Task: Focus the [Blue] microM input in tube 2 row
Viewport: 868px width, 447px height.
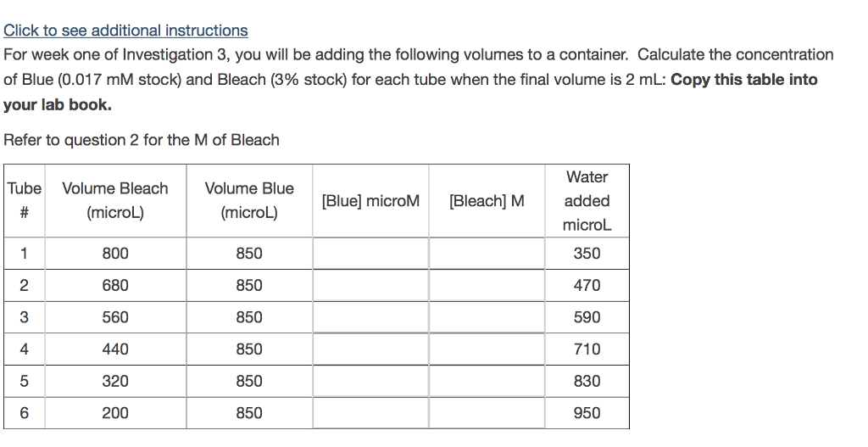Action: 370,286
